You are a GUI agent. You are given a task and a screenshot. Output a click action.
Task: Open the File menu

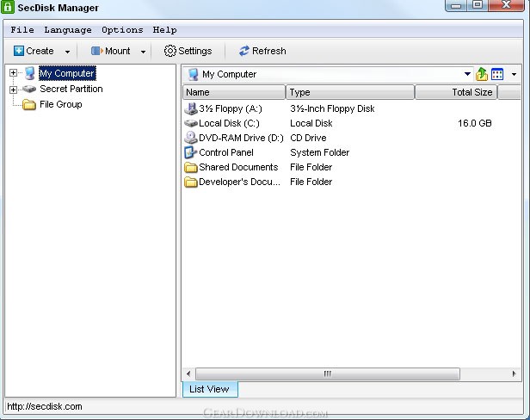click(22, 30)
